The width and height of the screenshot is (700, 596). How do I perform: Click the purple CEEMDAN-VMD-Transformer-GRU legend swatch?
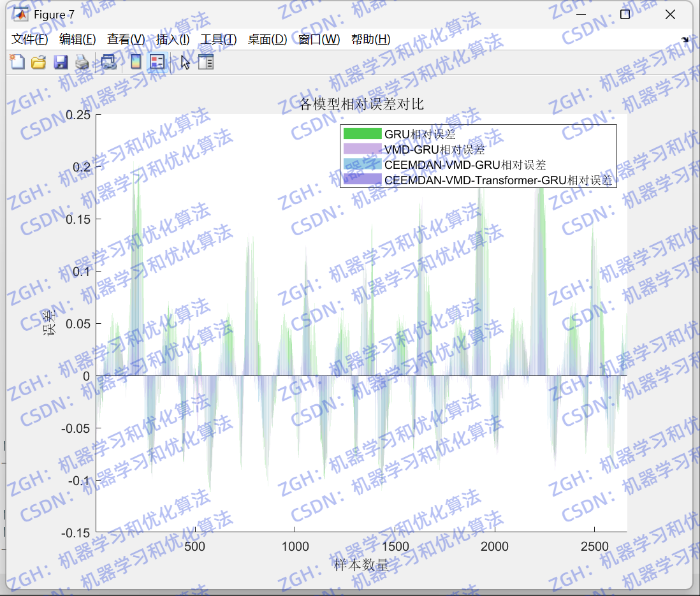(x=363, y=180)
